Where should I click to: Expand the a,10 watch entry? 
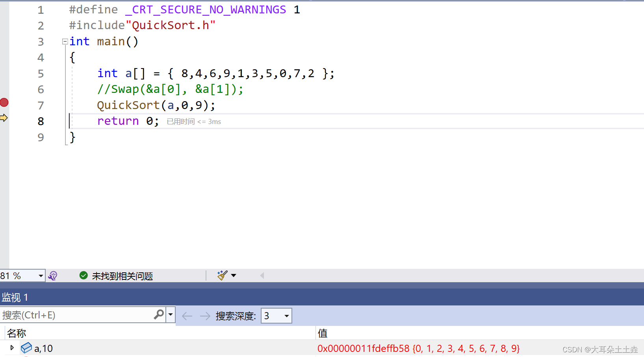[x=12, y=348]
